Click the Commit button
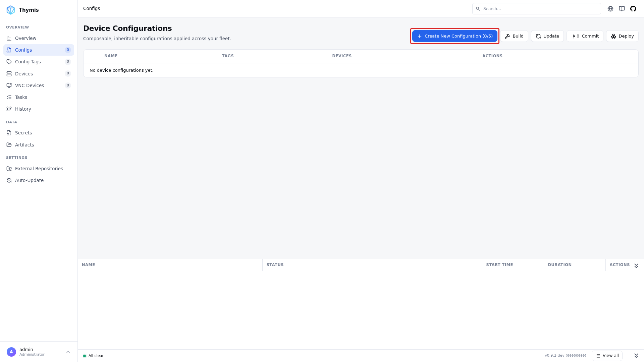Viewport: 644px width, 362px height. 585,36
